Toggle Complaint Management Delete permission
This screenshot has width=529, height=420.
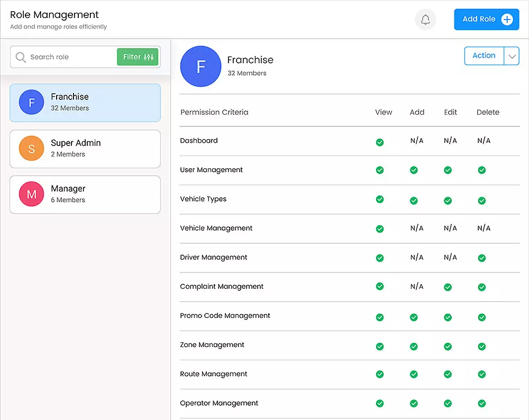point(482,287)
